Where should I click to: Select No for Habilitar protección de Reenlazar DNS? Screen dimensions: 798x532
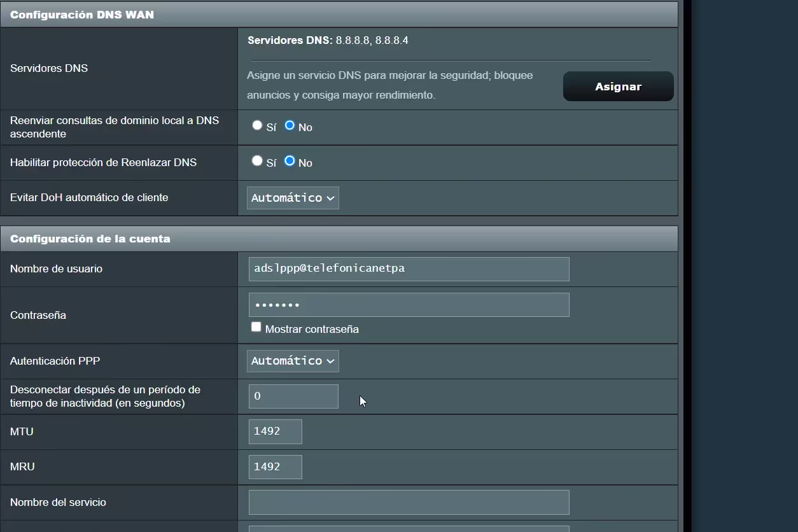pos(290,161)
